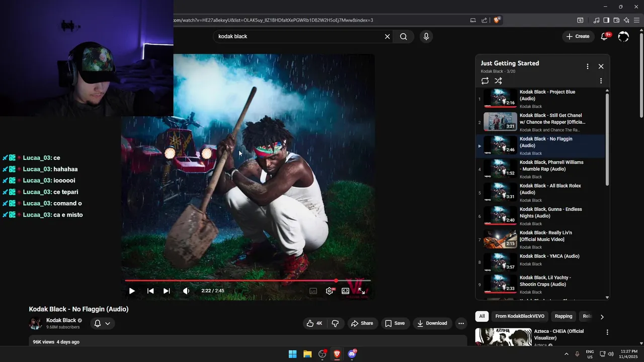Screen dimensions: 644x362
Task: Open Azteca - CHEIA video thumbnail
Action: (503, 337)
